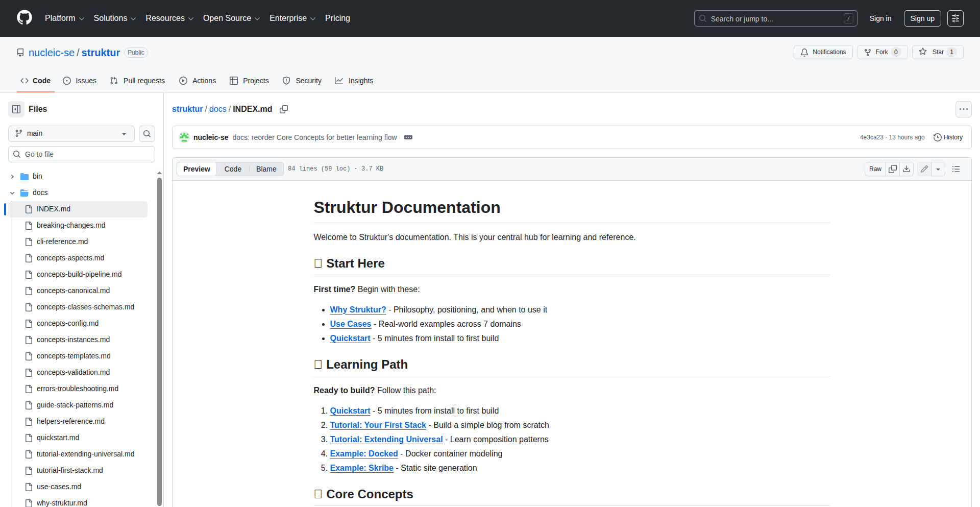Switch to Code view
Viewport: 980px width, 507px height.
(233, 169)
